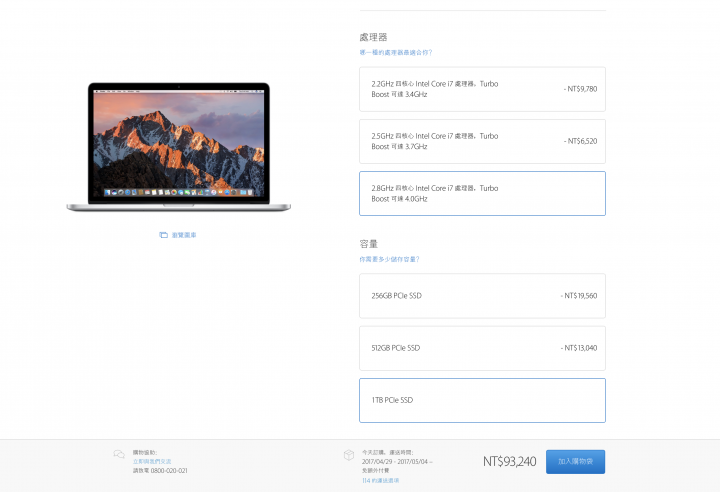Click the gallery icon beside the browse link
Viewport: 720px width, 492px height.
click(163, 235)
